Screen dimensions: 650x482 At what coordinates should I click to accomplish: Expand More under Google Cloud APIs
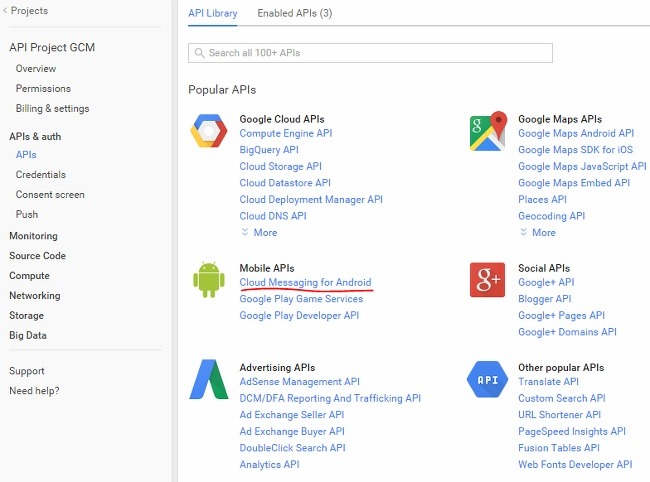(260, 233)
